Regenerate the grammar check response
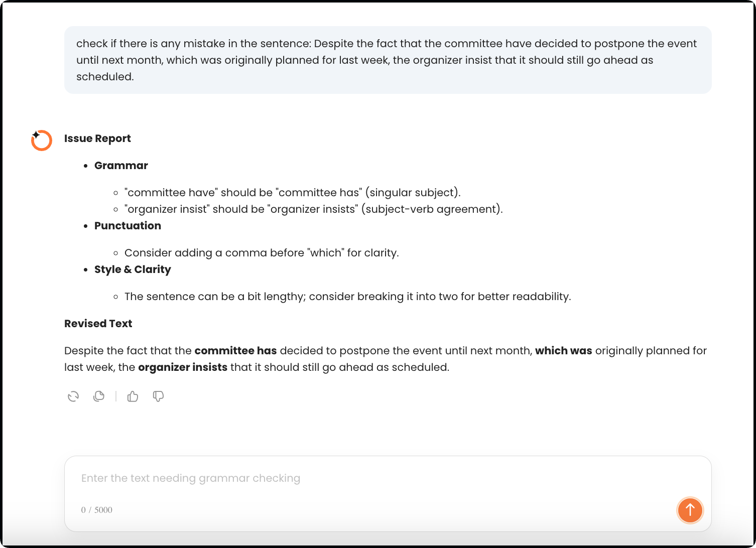Screen dimensions: 756x548 pyautogui.click(x=73, y=396)
